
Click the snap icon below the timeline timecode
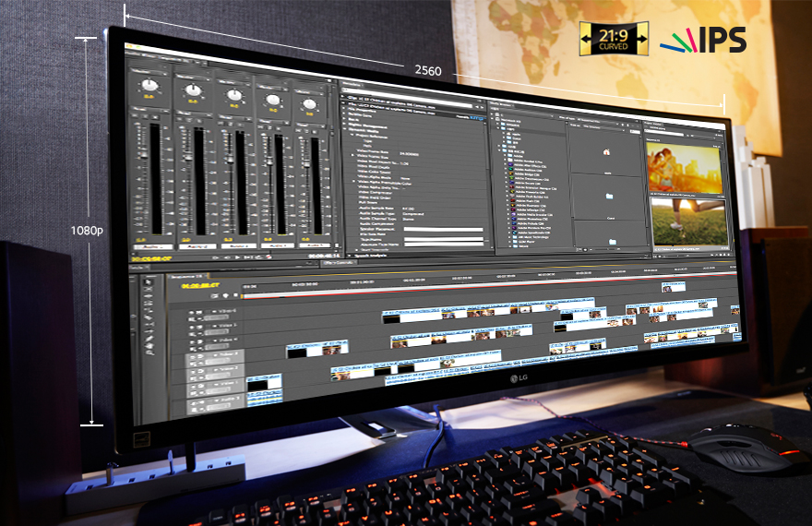coord(214,295)
